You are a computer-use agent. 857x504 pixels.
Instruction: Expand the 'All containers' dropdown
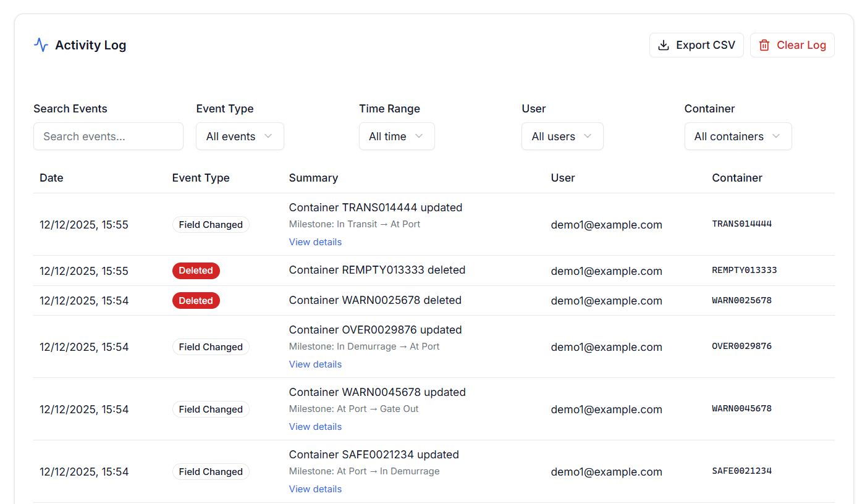click(x=737, y=136)
